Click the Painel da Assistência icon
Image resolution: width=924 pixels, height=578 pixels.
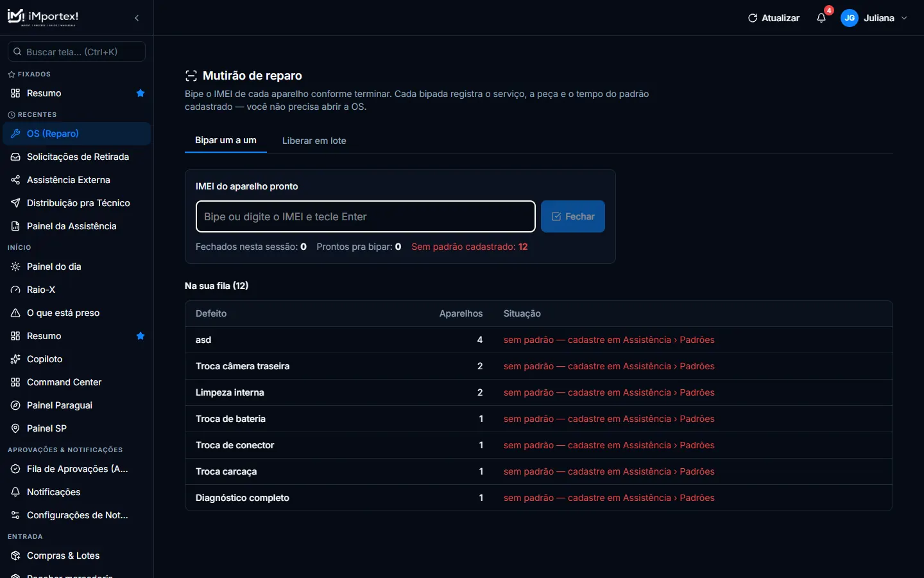click(15, 226)
